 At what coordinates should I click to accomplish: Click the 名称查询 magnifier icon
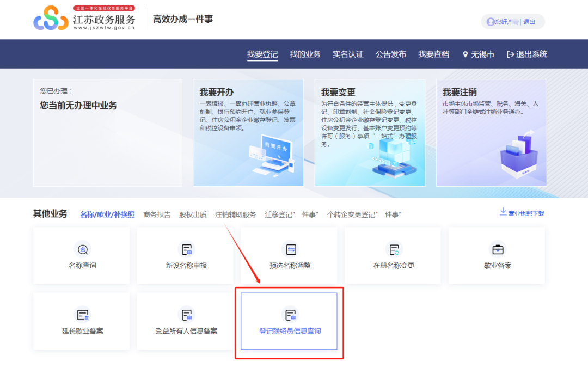pos(83,249)
